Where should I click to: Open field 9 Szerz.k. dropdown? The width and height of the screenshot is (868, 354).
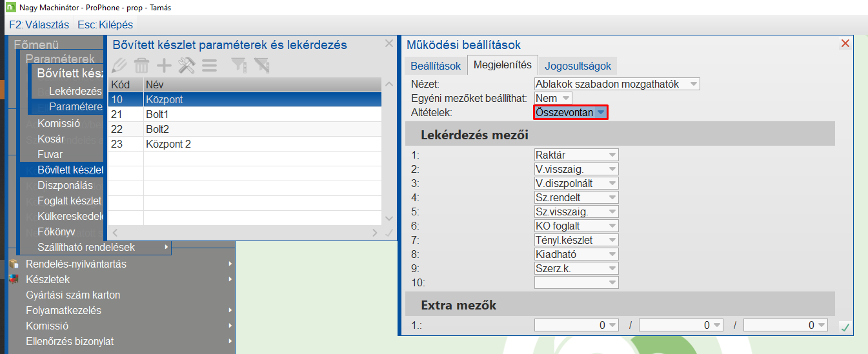[576, 268]
